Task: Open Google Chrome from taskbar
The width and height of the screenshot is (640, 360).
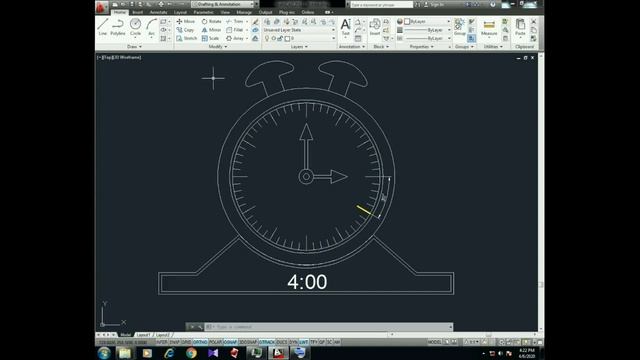Action: pos(191,353)
